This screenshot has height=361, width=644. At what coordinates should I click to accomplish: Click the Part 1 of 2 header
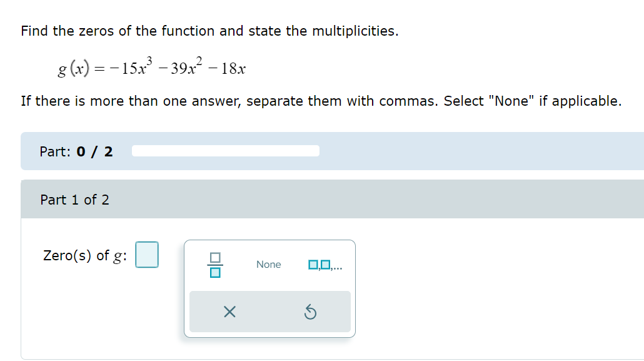pos(75,200)
